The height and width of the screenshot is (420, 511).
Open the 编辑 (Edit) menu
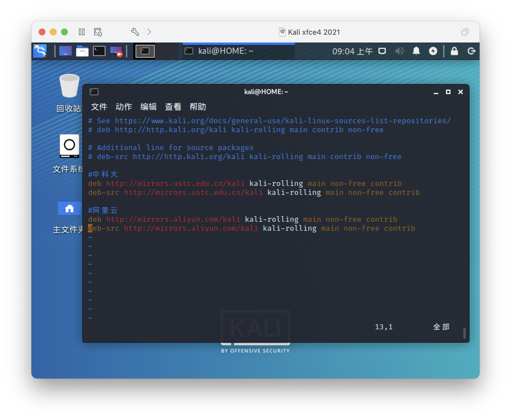click(148, 107)
